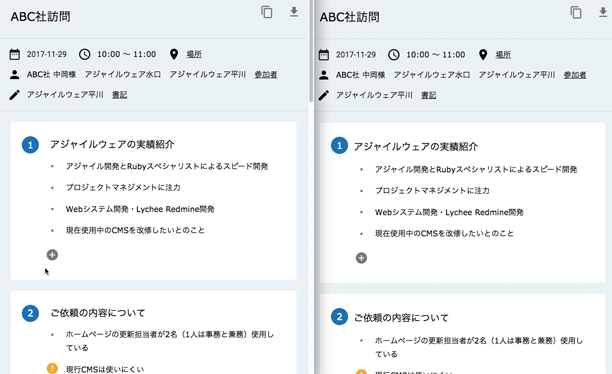Screen dimensions: 612x374
Task: Click attendee アジャイルウェア水口 in the right pane
Action: coord(432,75)
